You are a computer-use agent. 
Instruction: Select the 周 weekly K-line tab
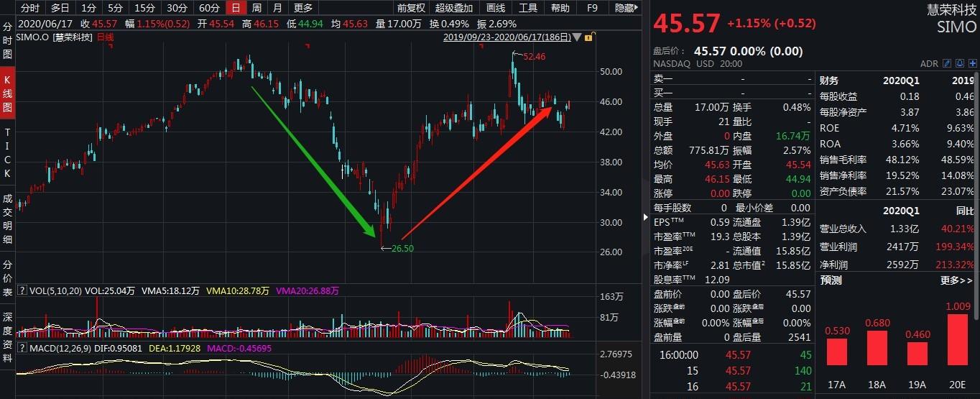[x=256, y=8]
